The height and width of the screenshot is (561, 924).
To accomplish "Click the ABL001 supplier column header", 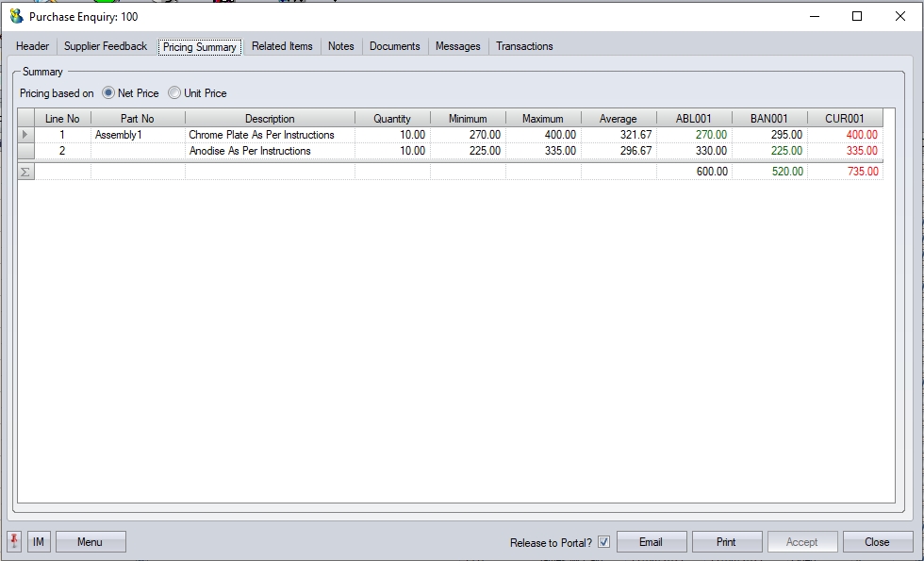I will [x=694, y=119].
